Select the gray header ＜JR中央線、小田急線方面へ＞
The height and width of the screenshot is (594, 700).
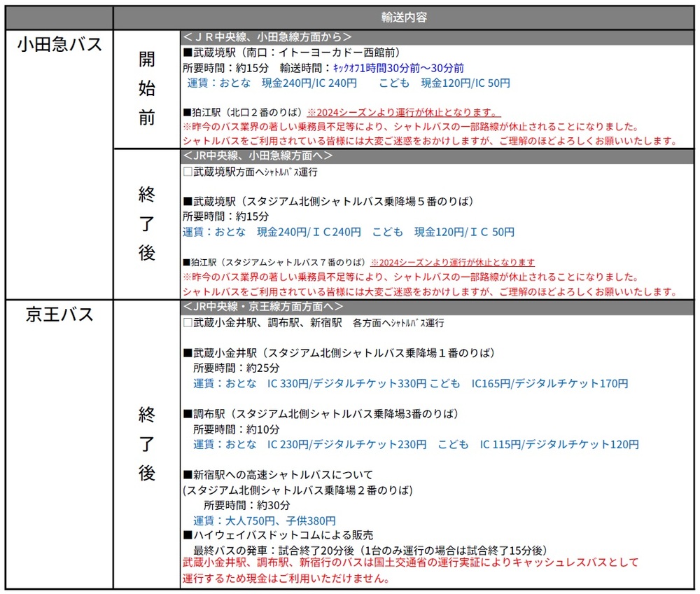click(x=258, y=156)
